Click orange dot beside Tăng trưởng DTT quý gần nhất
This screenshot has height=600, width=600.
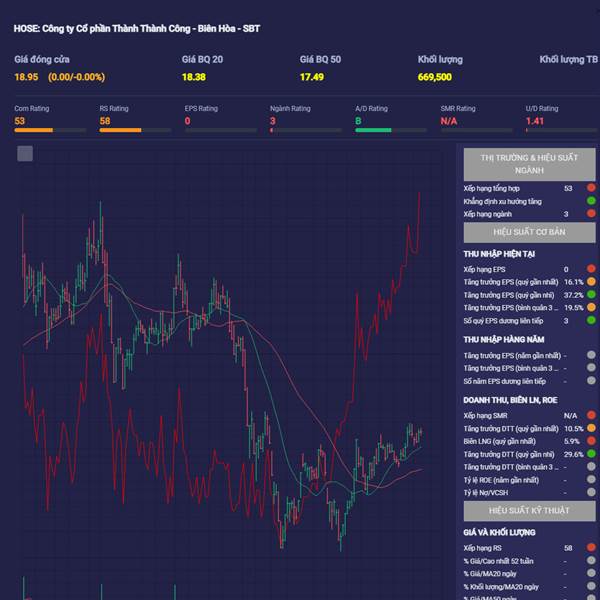pos(591,428)
